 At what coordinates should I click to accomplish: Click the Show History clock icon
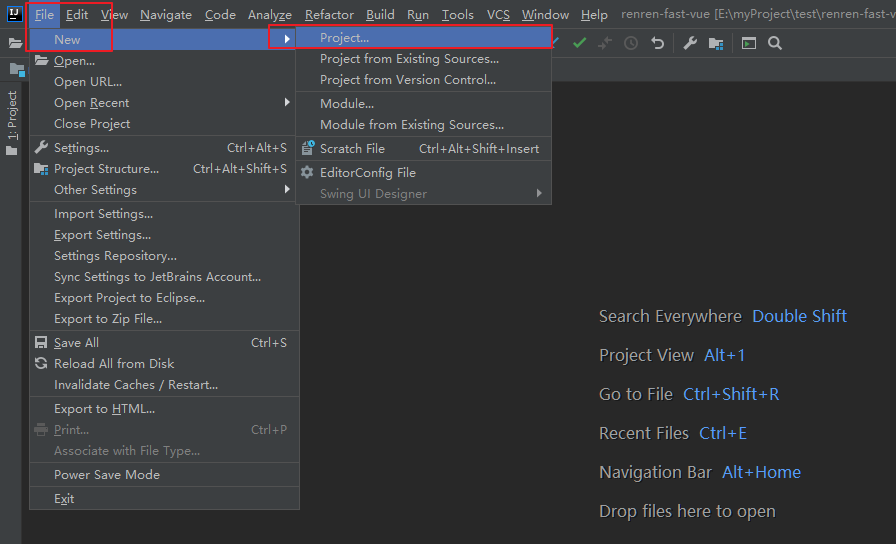point(631,43)
